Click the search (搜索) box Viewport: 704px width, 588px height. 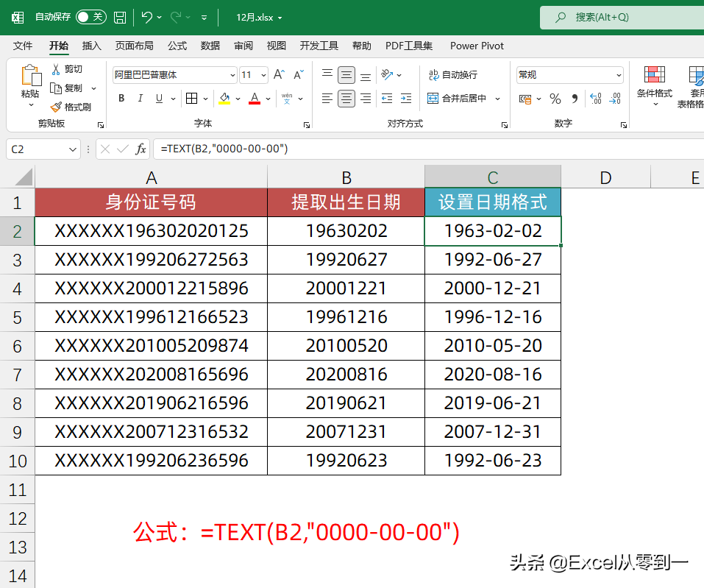click(x=622, y=18)
